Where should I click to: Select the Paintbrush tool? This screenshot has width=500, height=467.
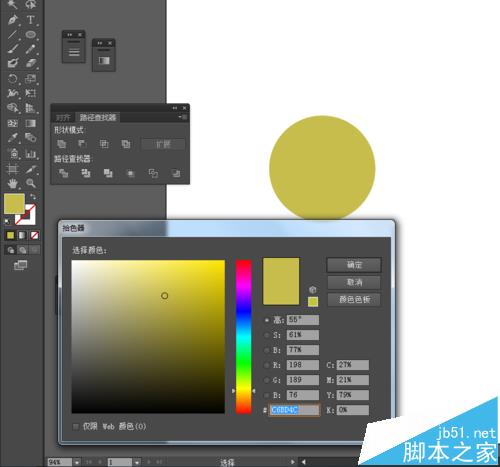[x=13, y=49]
